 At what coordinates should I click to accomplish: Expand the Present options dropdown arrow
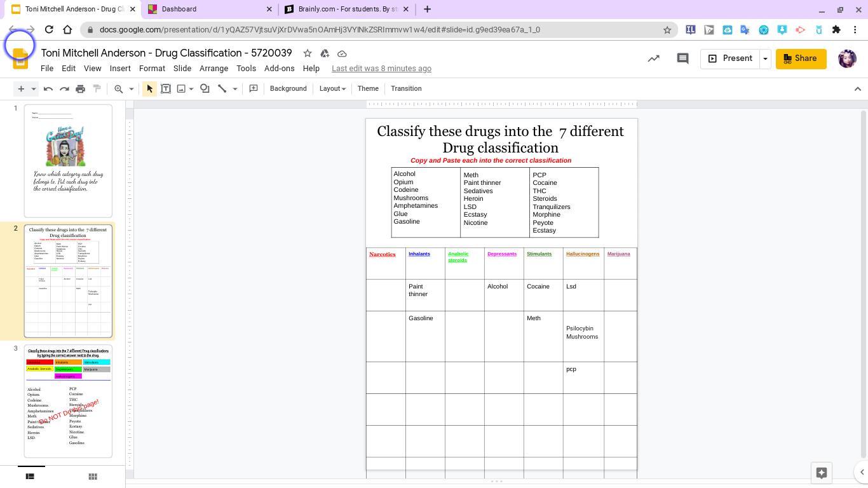765,58
